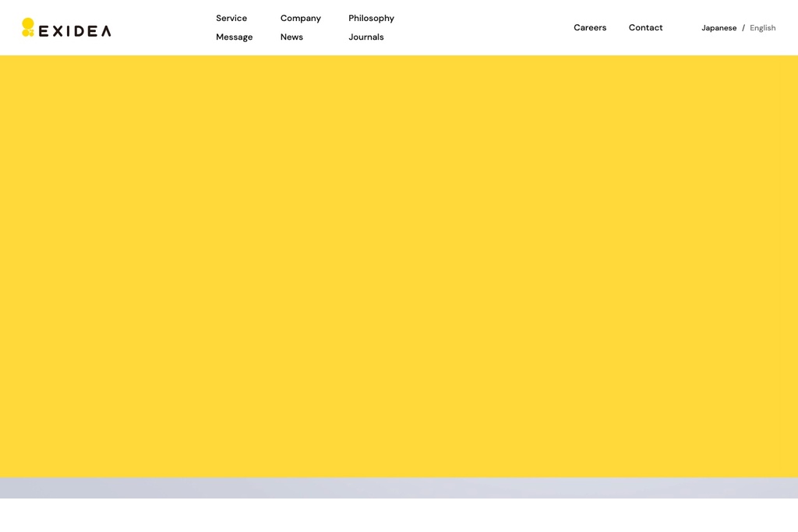The width and height of the screenshot is (798, 532).
Task: Click the yellow circles EXIDEA logo icon
Action: click(x=28, y=27)
